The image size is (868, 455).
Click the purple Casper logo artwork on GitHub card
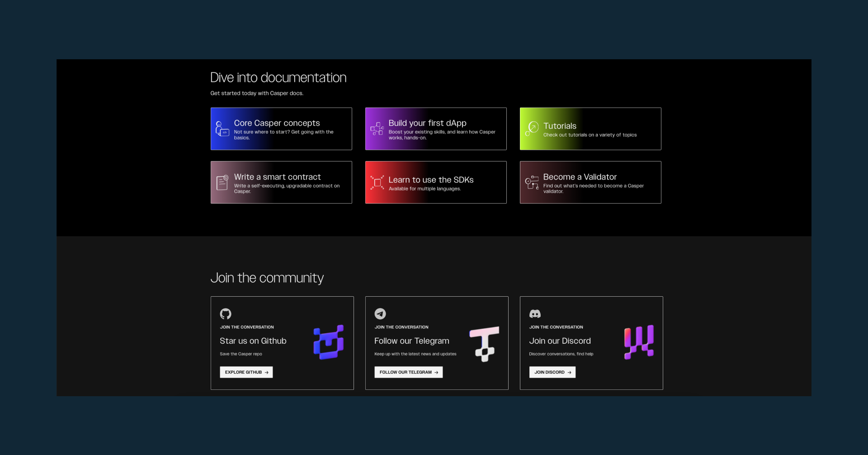pos(328,342)
